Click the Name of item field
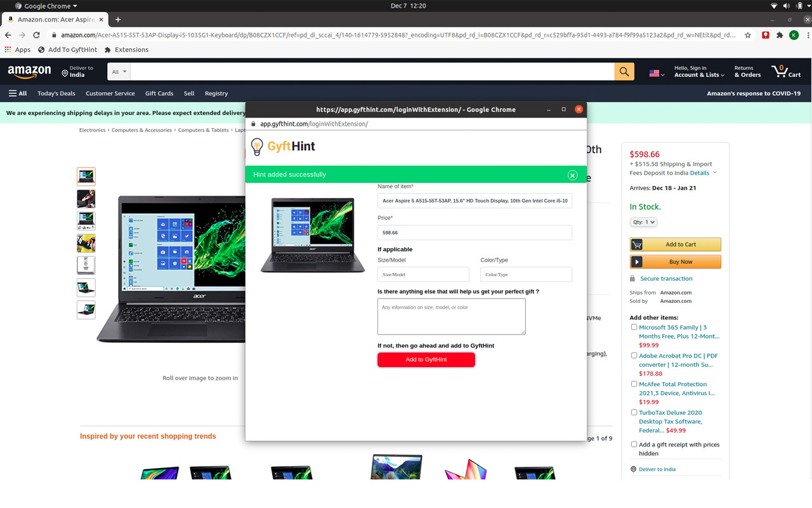The height and width of the screenshot is (508, 812). pyautogui.click(x=475, y=201)
